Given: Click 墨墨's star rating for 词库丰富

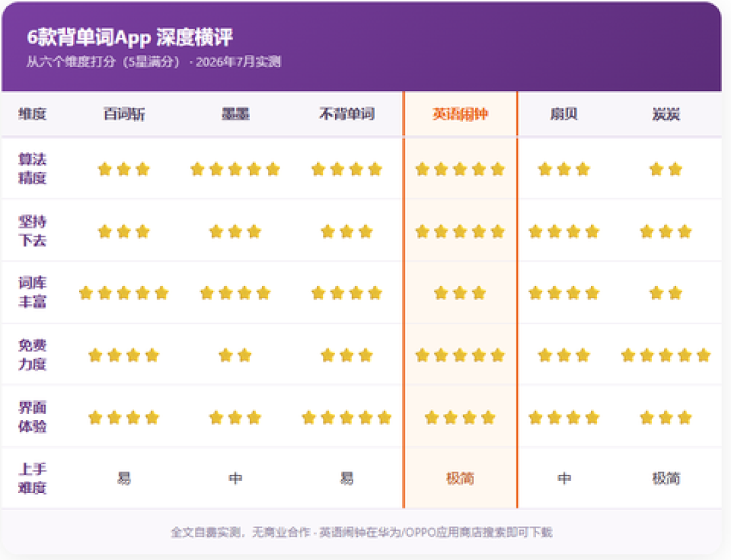Looking at the screenshot, I should tap(236, 293).
